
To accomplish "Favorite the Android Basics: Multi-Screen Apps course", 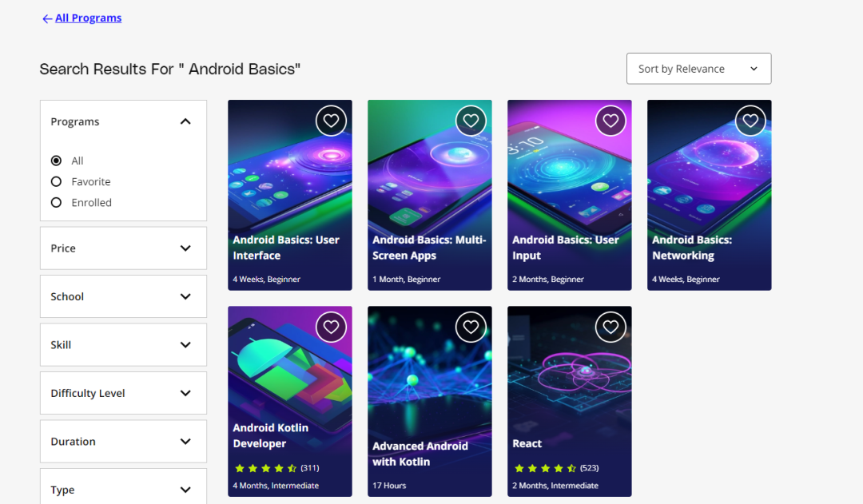I will point(471,121).
